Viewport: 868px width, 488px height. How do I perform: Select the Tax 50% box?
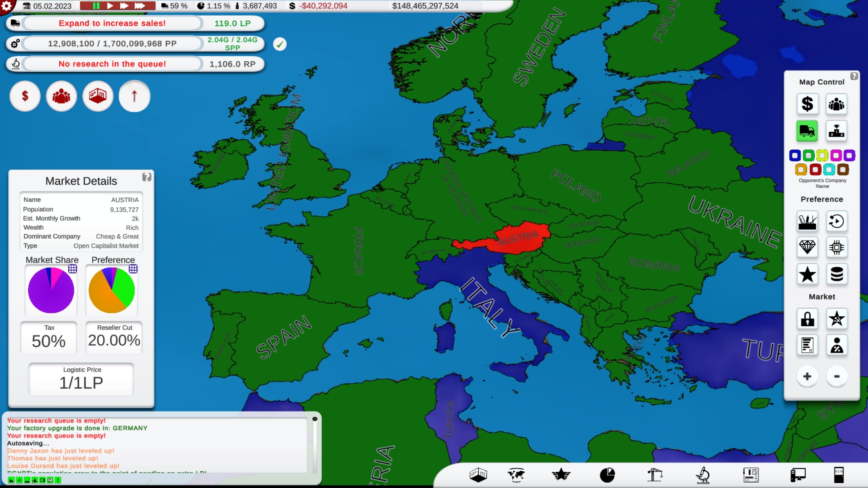49,338
